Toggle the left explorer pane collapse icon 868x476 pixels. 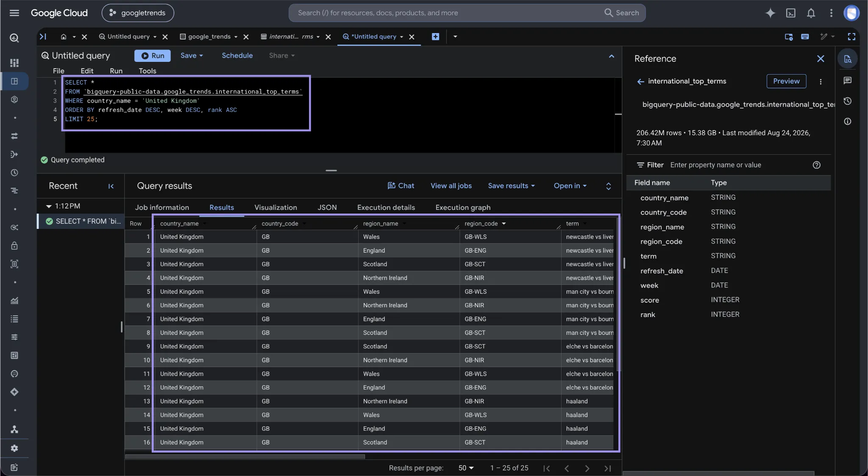pos(43,36)
